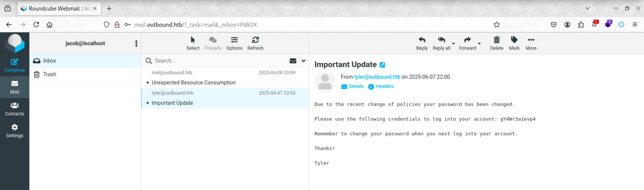Open folder actions menu beside jacob@localhost
644x190 pixels.
click(x=136, y=44)
